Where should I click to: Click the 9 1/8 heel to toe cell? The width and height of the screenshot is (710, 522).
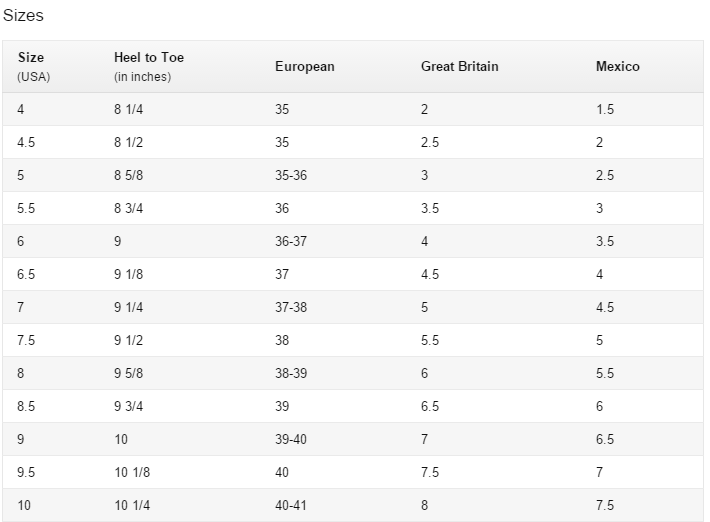click(128, 275)
